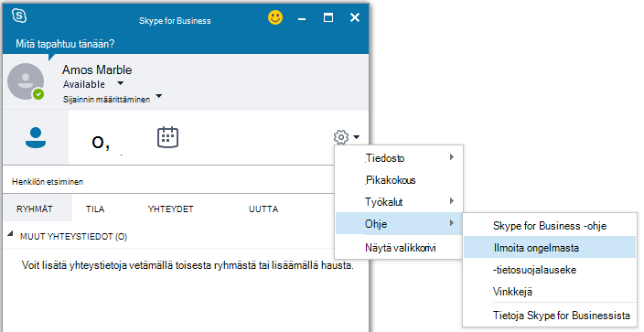Switch to the TILA tab

coord(95,209)
